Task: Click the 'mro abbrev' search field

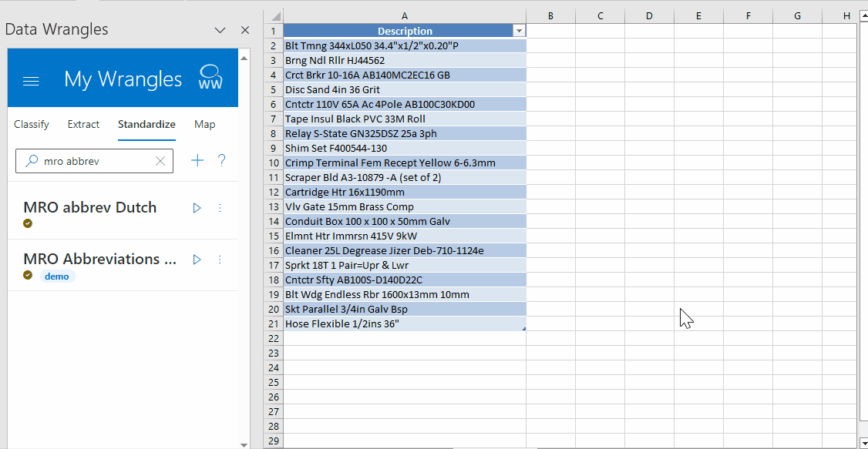Action: pos(94,161)
